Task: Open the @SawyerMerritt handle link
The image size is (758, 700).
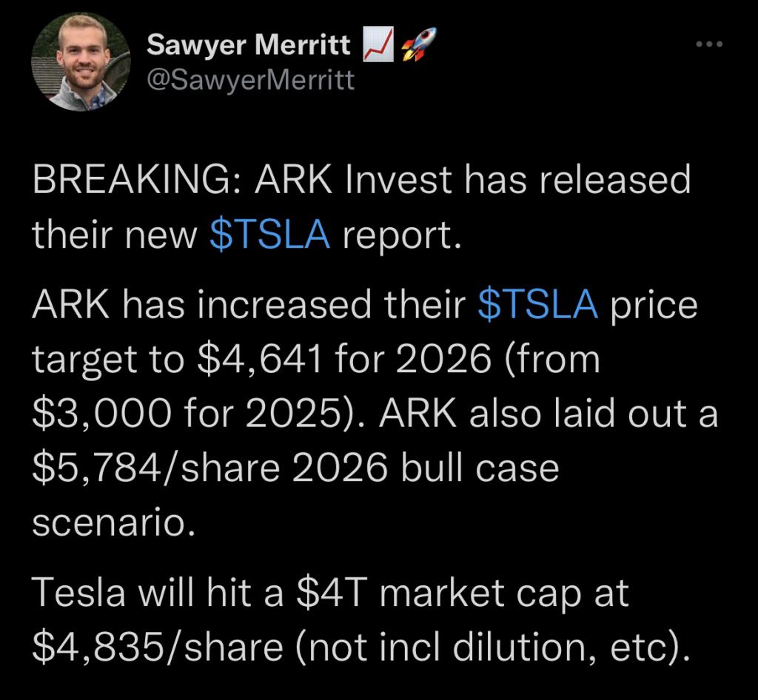Action: 250,80
